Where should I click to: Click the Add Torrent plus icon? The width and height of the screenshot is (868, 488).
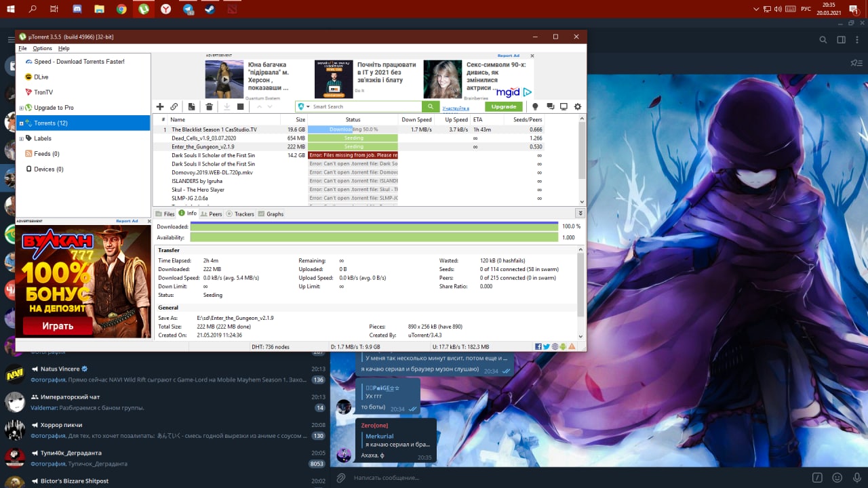tap(160, 106)
